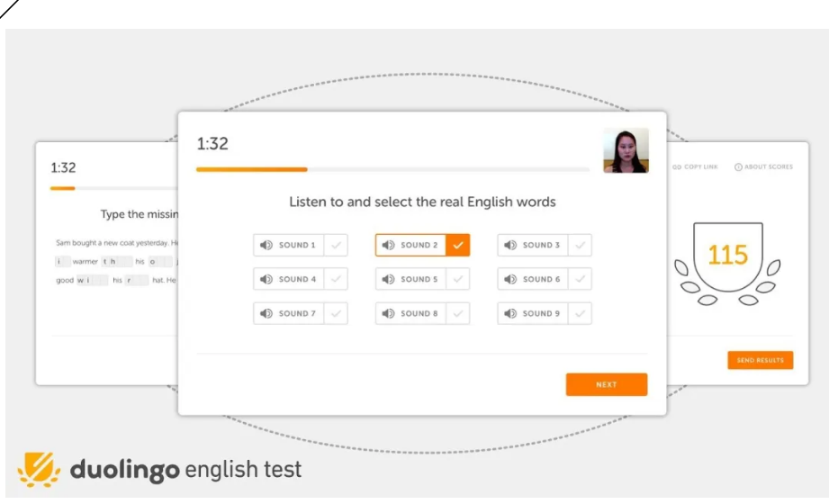Click the 'r' missing-letter field before hat

coord(137,280)
